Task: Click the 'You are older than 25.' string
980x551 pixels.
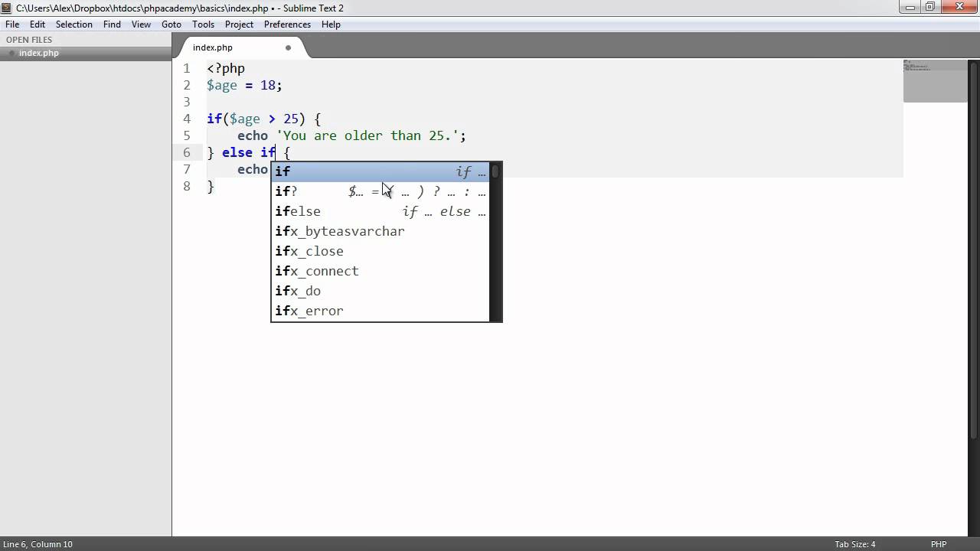Action: pos(367,135)
